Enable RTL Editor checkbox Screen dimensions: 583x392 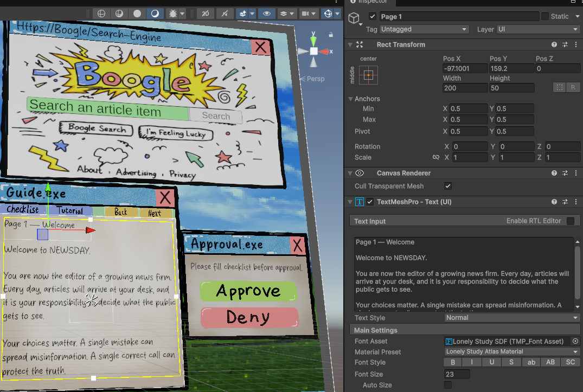click(571, 221)
